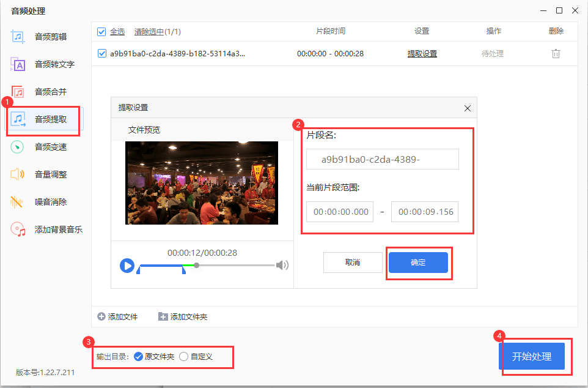Toggle the 全选 select-all checkbox
The image size is (588, 388).
[101, 31]
